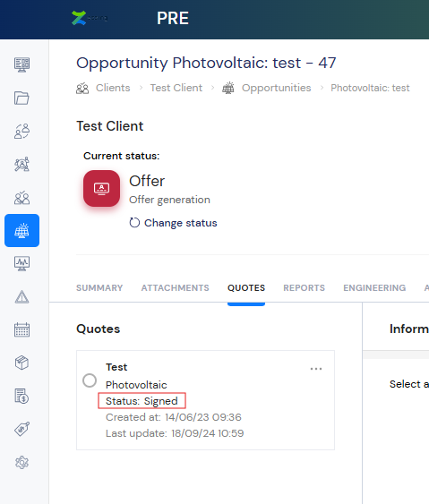Viewport: 429px width, 504px height.
Task: Open the warning triangle alerts icon
Action: (21, 297)
